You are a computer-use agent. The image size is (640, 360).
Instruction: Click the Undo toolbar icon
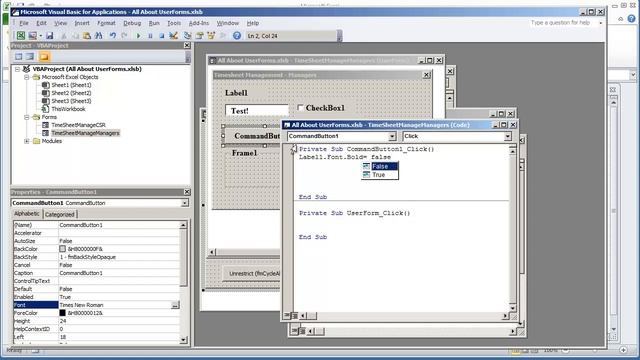pyautogui.click(x=113, y=36)
